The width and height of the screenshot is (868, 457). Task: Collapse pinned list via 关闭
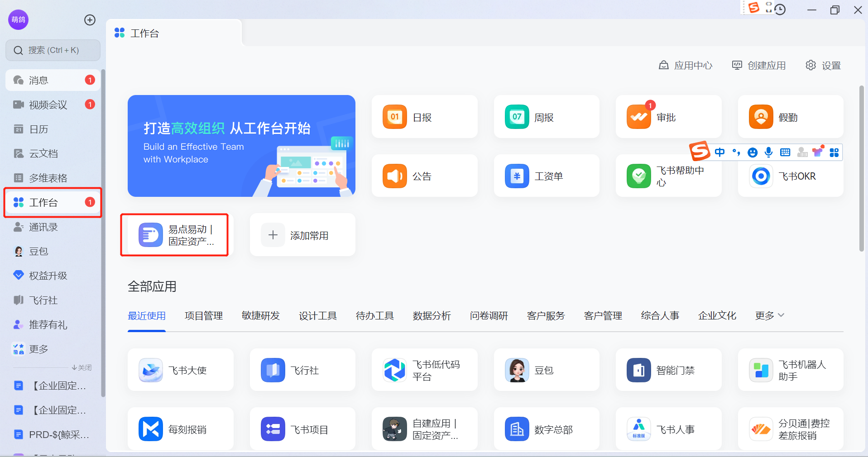(82, 367)
